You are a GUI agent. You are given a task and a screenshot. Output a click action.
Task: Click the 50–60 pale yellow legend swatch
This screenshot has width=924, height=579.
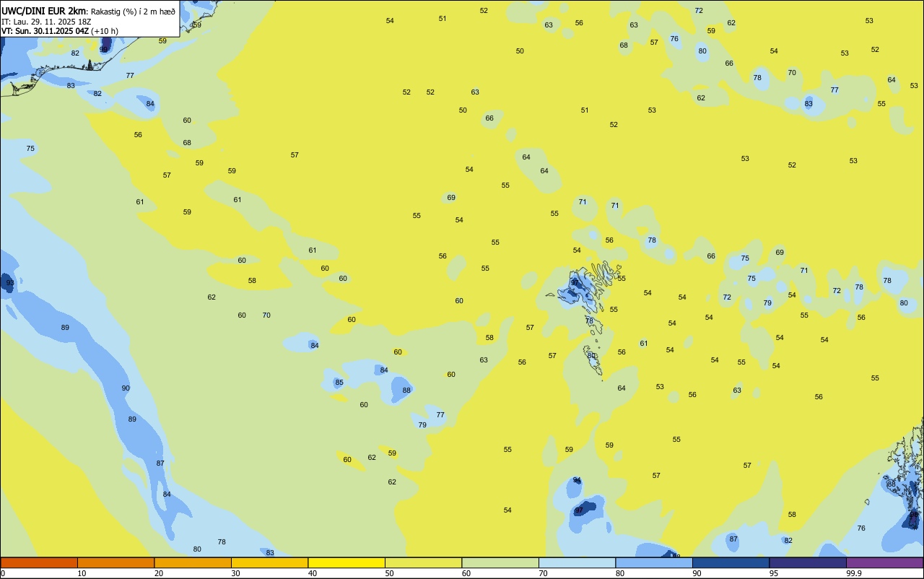point(423,562)
